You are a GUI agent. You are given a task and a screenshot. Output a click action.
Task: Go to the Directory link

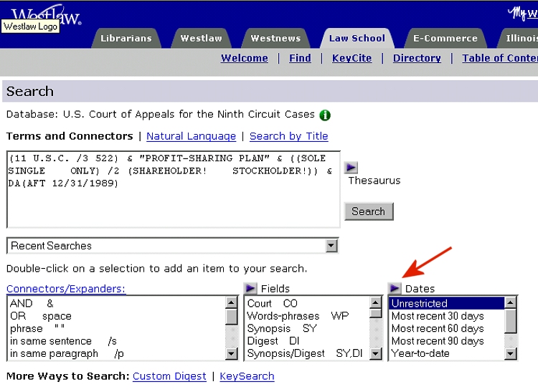pos(417,58)
